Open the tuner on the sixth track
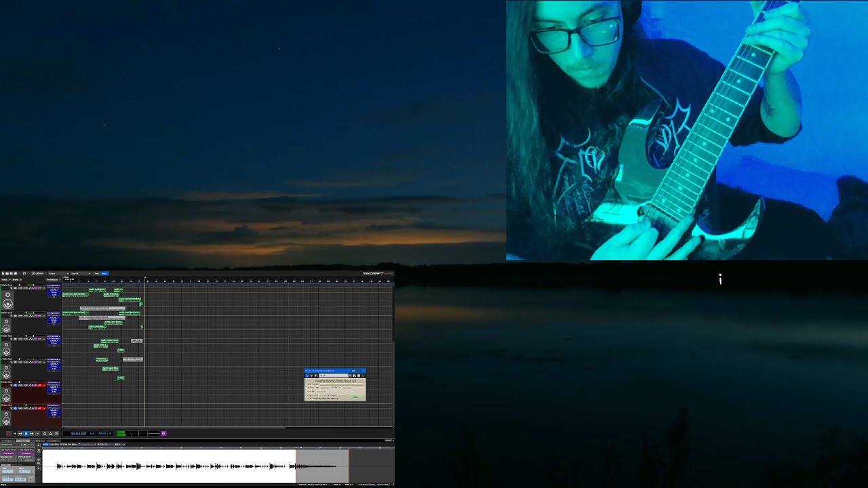 [12, 408]
